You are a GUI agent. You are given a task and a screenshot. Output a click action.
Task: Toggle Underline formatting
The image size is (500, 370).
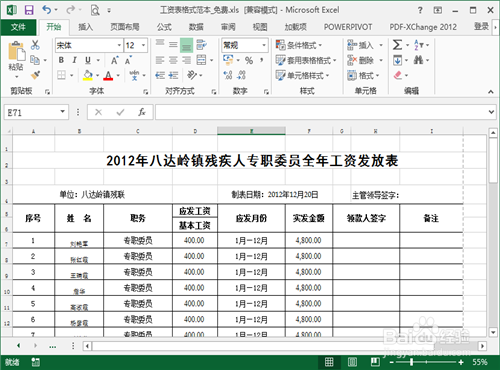[88, 60]
